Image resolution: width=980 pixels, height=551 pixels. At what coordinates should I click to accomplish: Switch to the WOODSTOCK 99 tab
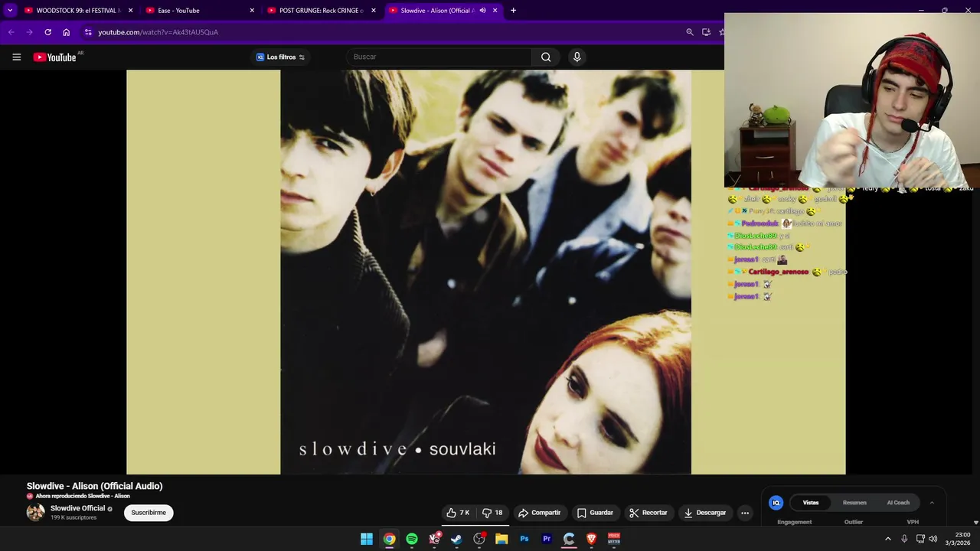(x=77, y=11)
